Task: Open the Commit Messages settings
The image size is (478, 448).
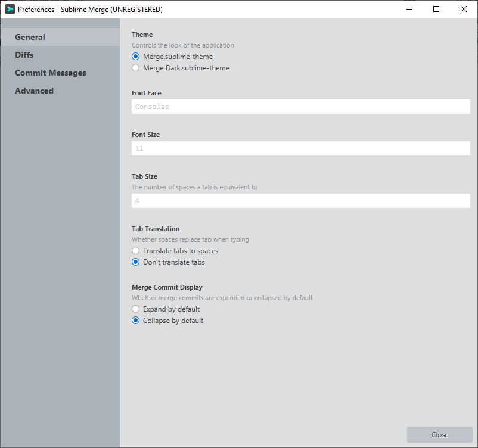Action: tap(50, 73)
